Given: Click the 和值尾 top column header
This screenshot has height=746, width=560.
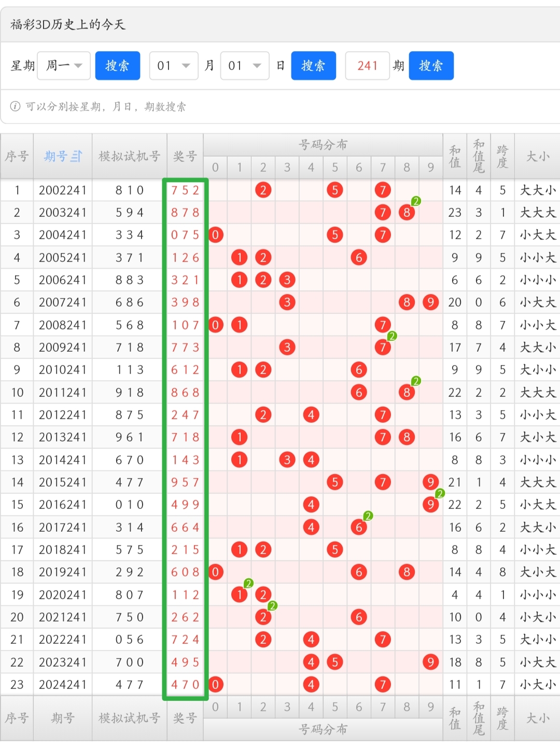Looking at the screenshot, I should pyautogui.click(x=479, y=156).
